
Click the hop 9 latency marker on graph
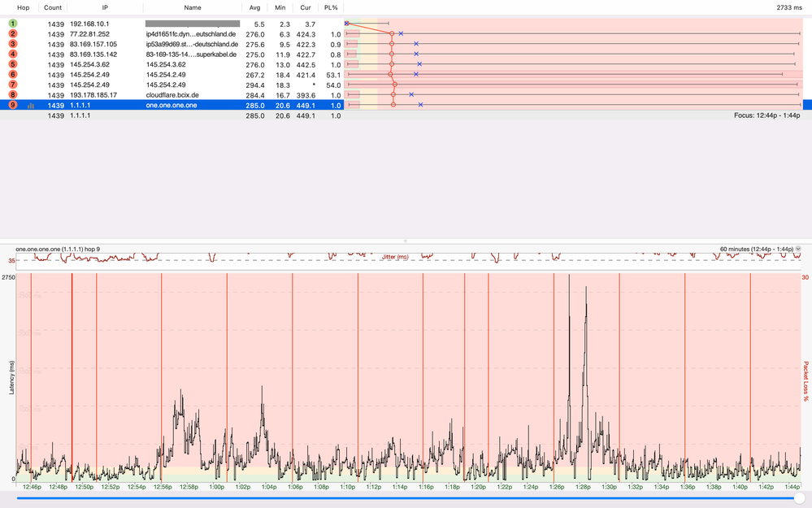click(x=393, y=105)
